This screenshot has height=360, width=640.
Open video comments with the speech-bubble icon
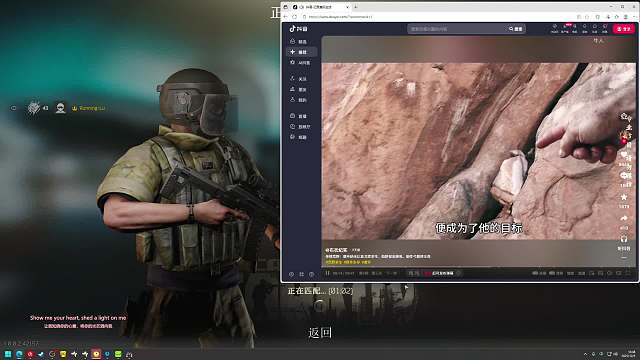(624, 176)
